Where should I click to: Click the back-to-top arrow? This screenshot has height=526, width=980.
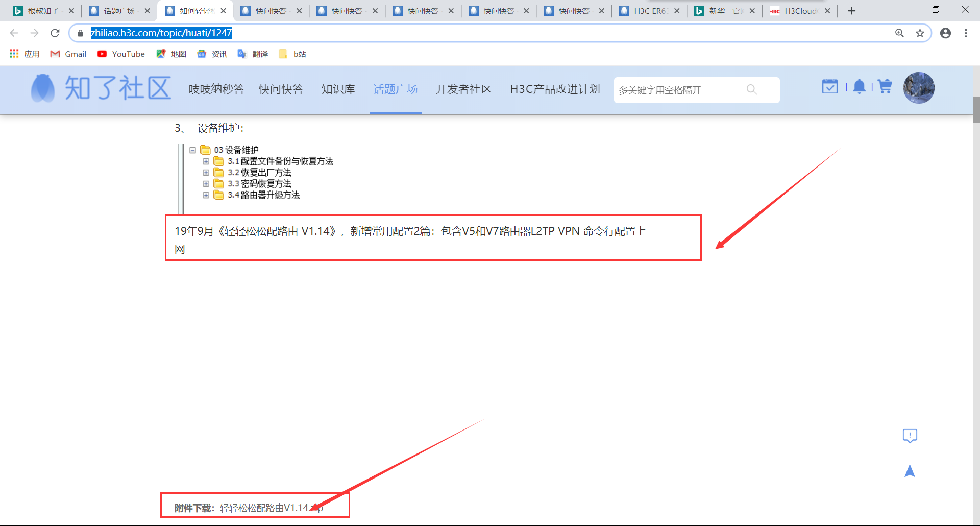(910, 471)
